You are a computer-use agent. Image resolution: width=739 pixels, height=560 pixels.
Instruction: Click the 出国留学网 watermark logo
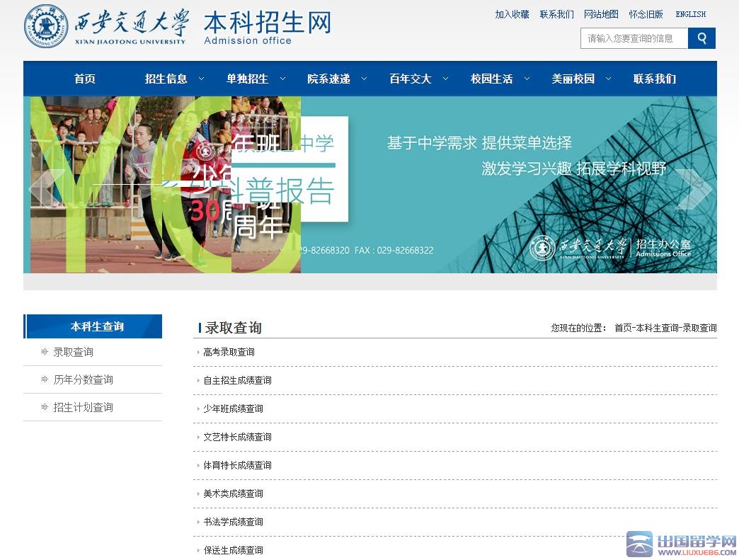[x=682, y=544]
